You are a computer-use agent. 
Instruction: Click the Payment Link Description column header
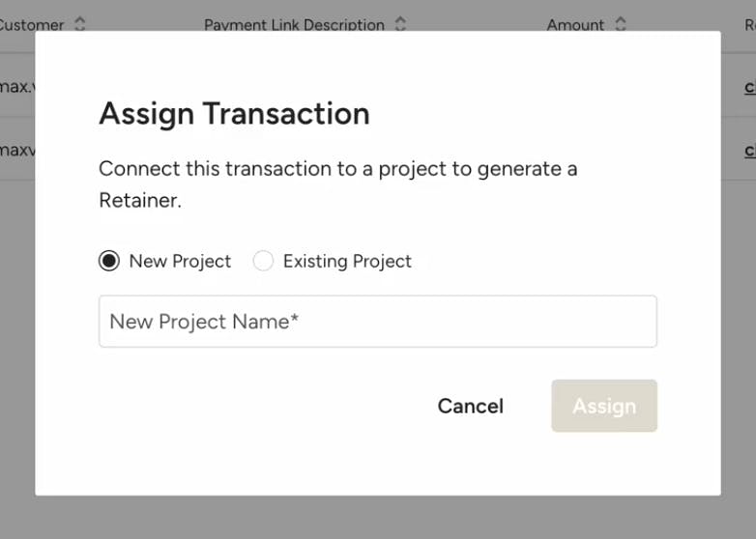click(294, 24)
